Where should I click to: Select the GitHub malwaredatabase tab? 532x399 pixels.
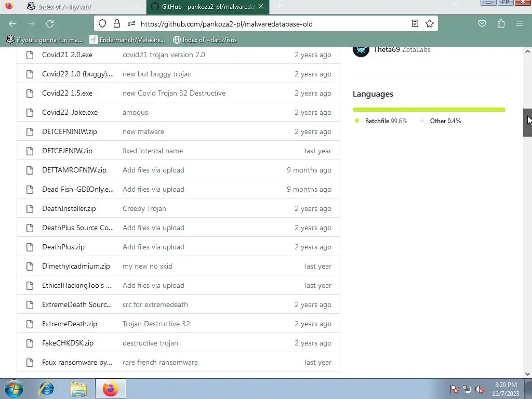click(x=208, y=7)
